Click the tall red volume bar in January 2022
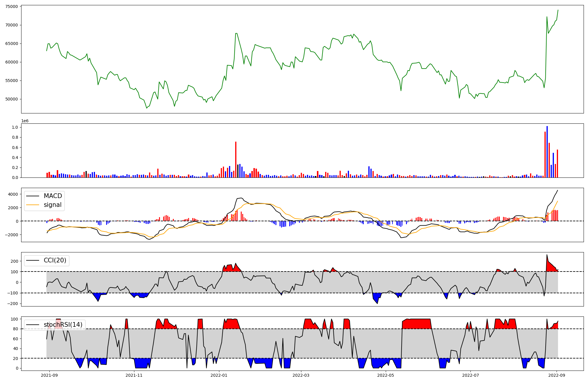 [x=236, y=159]
